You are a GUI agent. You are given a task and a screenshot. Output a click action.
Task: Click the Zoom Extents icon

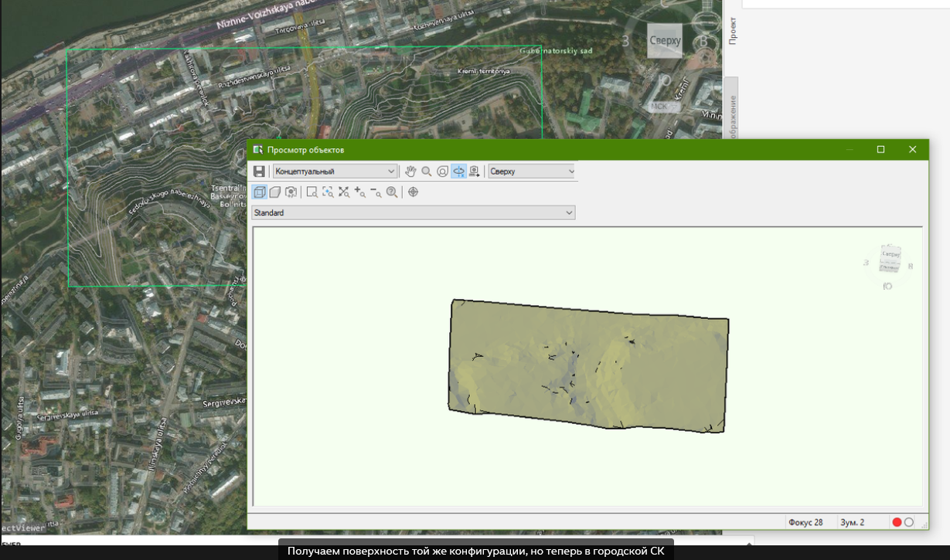click(344, 192)
